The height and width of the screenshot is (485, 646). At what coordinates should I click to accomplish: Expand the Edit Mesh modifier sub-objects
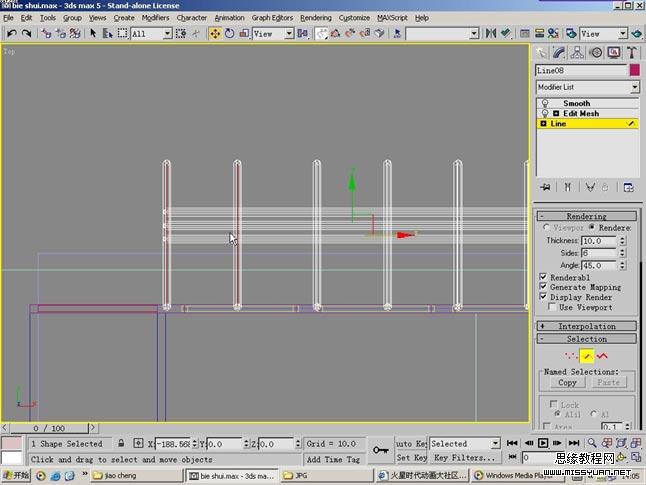point(556,113)
